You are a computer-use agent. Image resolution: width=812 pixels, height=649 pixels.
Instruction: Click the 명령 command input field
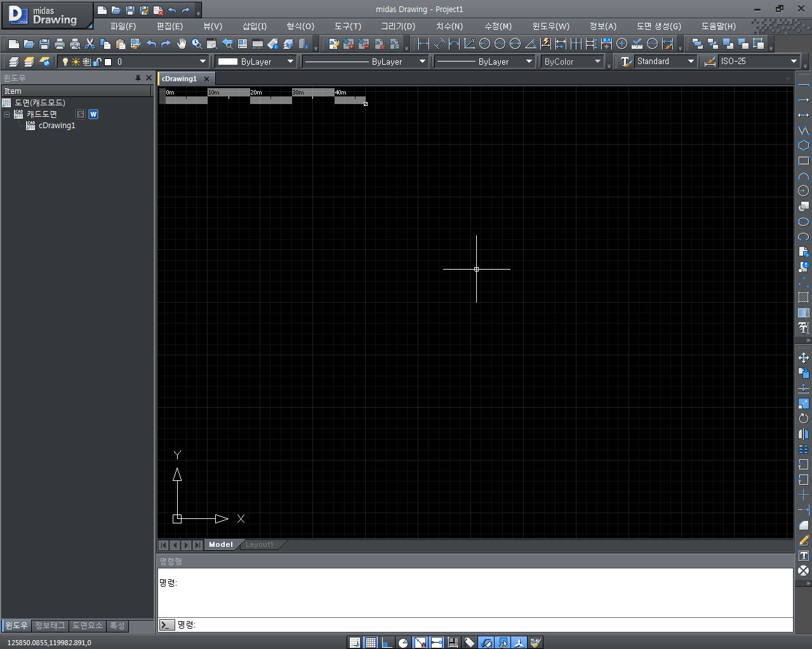click(484, 625)
